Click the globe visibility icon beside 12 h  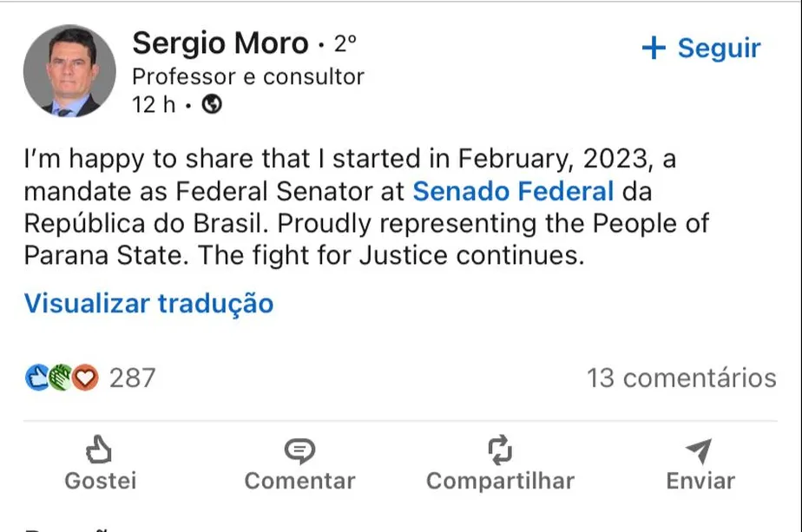point(212,106)
